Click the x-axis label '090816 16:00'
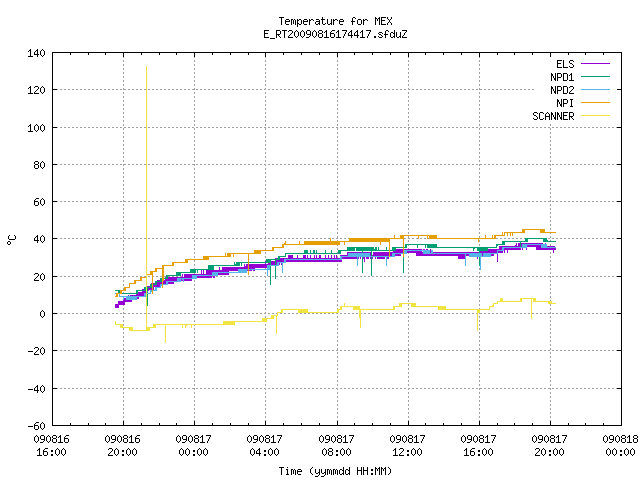 [x=51, y=446]
